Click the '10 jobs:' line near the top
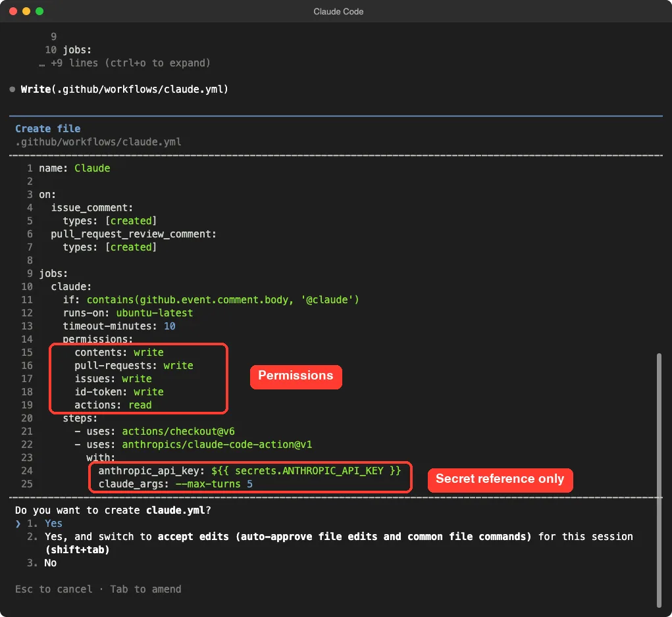Image resolution: width=672 pixels, height=617 pixels. point(68,50)
